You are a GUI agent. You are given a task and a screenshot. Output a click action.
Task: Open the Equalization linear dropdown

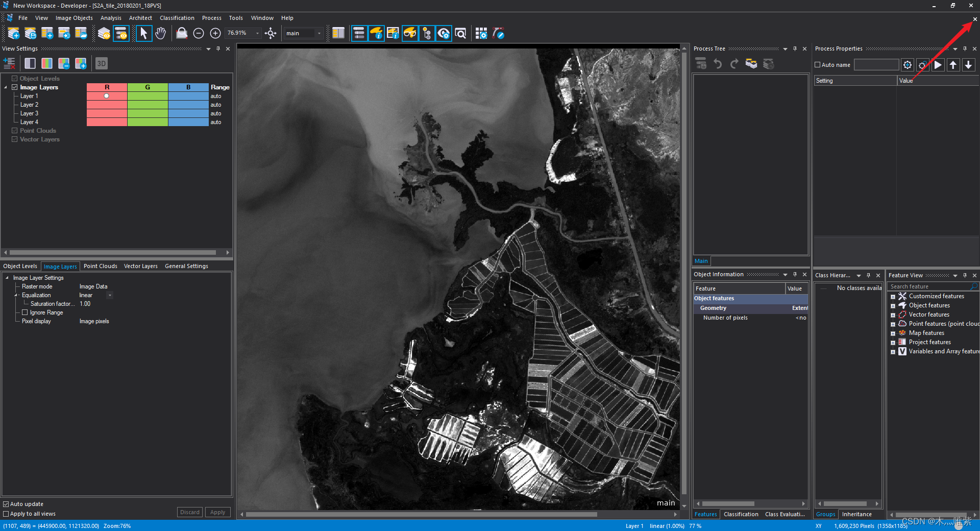tap(110, 295)
